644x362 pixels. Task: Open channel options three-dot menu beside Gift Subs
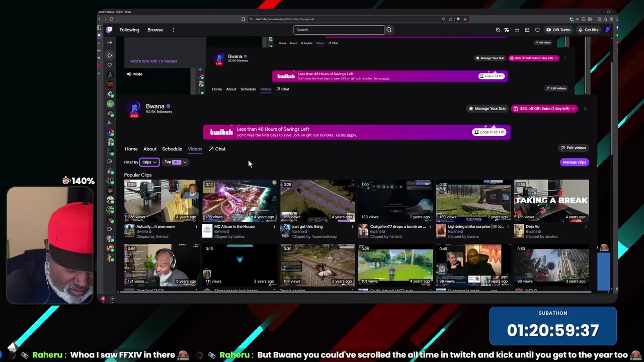[x=585, y=108]
